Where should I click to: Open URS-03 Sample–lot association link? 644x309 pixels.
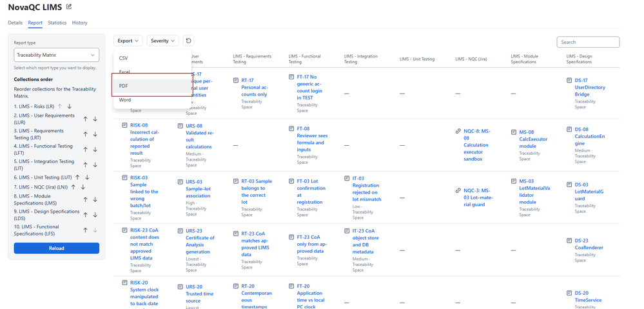(199, 188)
